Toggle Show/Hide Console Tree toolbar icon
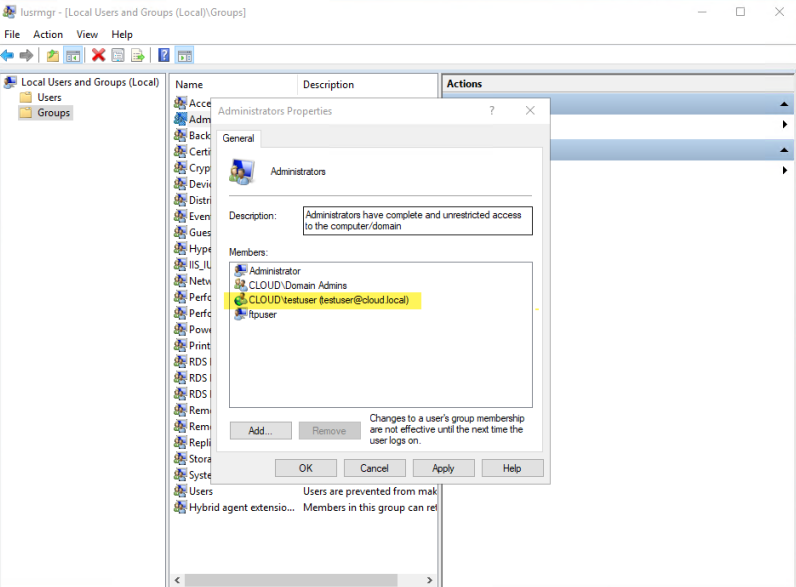 (73, 55)
